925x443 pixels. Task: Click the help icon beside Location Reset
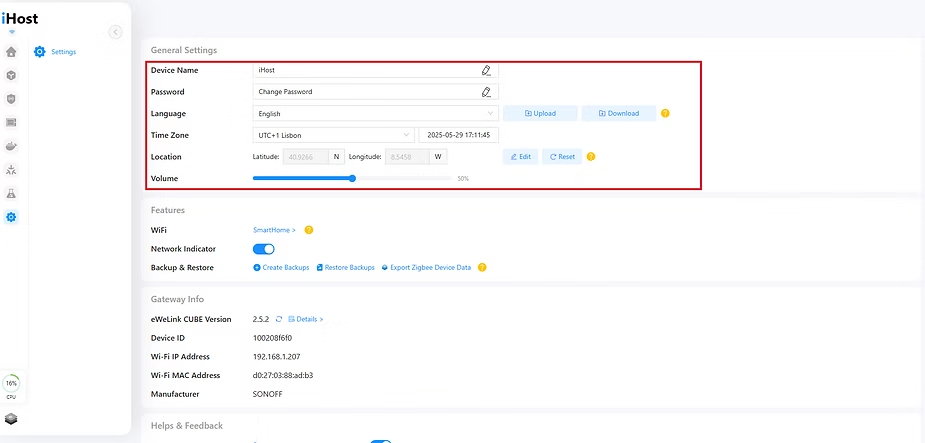coord(591,157)
